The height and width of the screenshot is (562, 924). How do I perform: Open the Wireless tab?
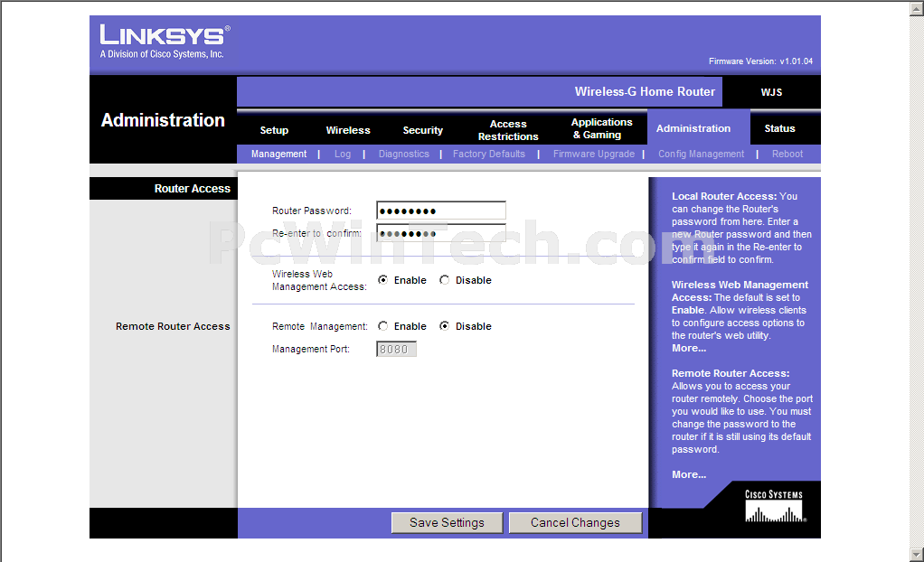click(348, 130)
